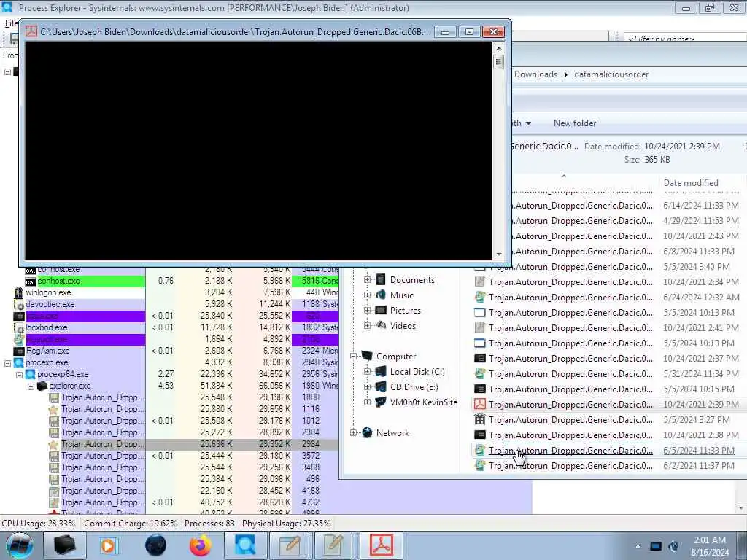
Task: Click icon of file modified 6/24/2024 12:32 AM
Action: [480, 297]
